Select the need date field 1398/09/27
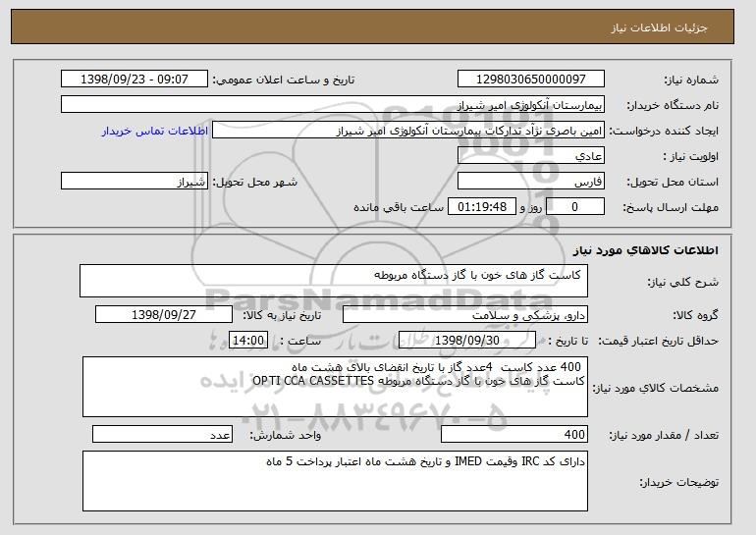Screen dimensions: 756x535 coord(164,315)
